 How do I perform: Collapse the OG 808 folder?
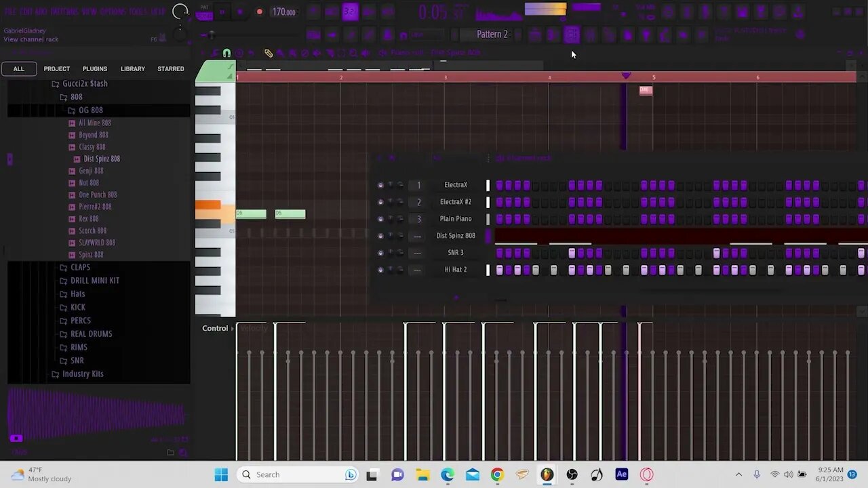(x=85, y=110)
